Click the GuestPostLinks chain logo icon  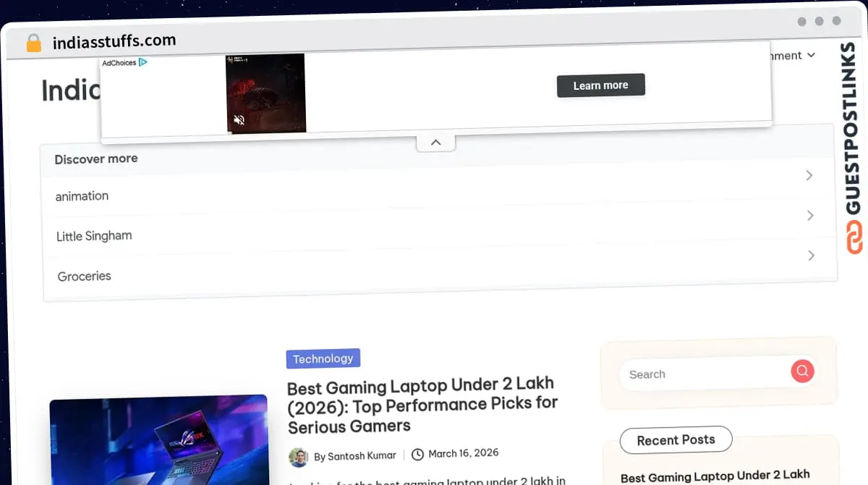tap(854, 238)
